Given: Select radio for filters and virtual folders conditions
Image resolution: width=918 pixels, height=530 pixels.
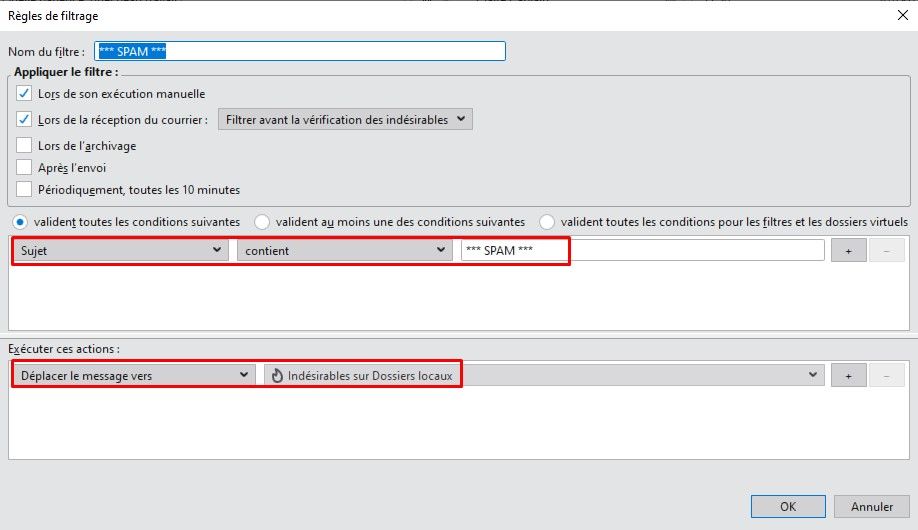Looking at the screenshot, I should pos(547,222).
